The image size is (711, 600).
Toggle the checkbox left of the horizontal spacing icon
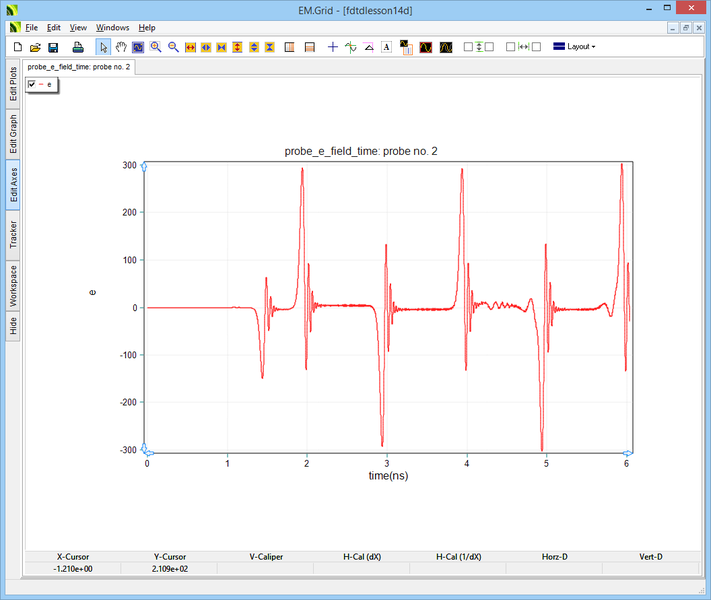coord(511,47)
